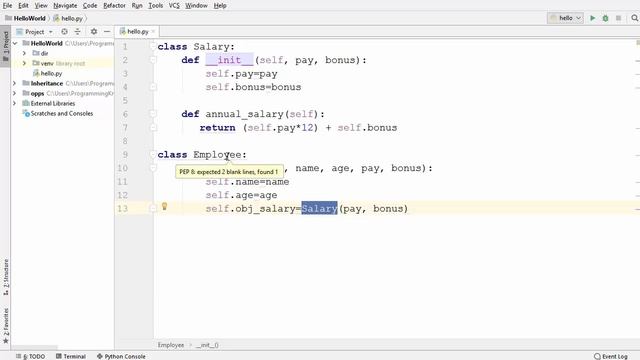Run the hello configuration with green play button
Screen dimensions: 640x360
[x=592, y=18]
